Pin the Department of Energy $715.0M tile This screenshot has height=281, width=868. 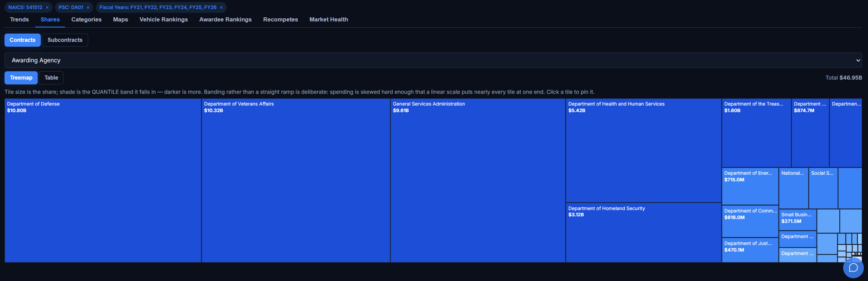click(x=750, y=186)
